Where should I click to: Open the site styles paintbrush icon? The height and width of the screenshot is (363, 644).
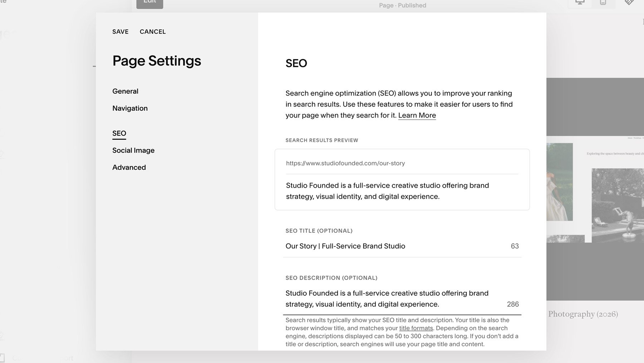tap(629, 2)
